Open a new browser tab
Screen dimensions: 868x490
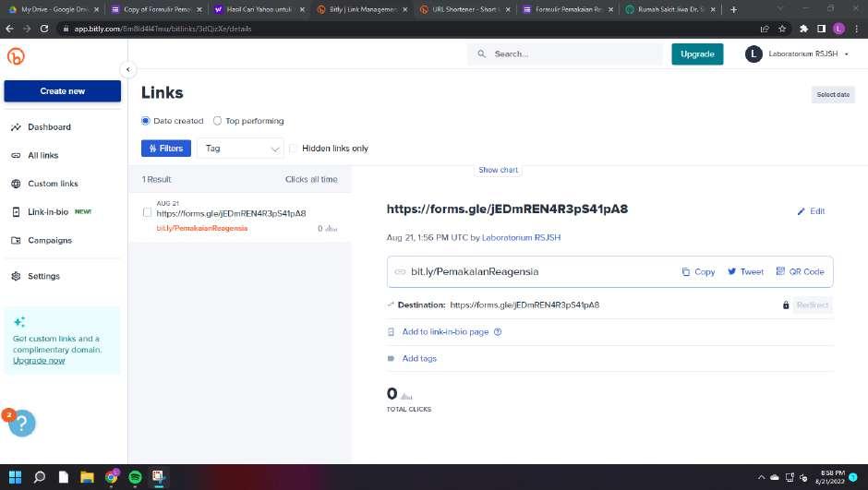733,9
